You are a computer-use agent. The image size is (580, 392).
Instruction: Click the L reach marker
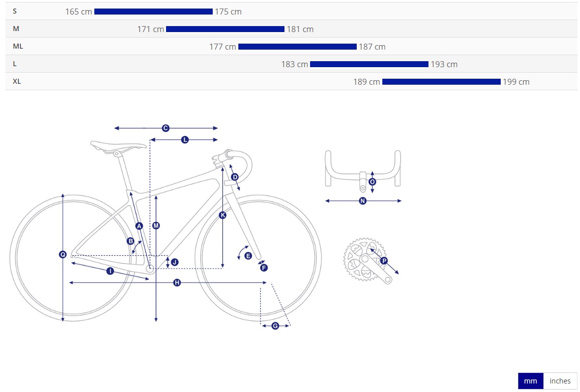tap(185, 140)
